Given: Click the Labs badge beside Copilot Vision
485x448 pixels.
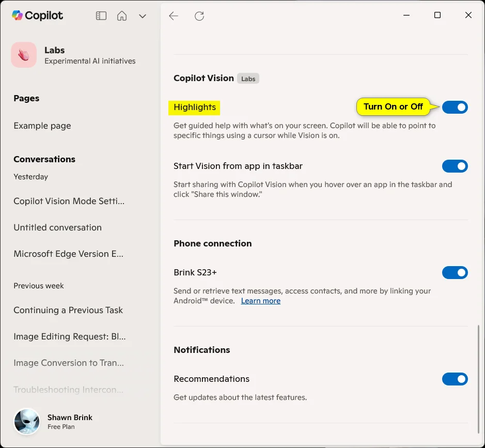Looking at the screenshot, I should click(x=248, y=79).
